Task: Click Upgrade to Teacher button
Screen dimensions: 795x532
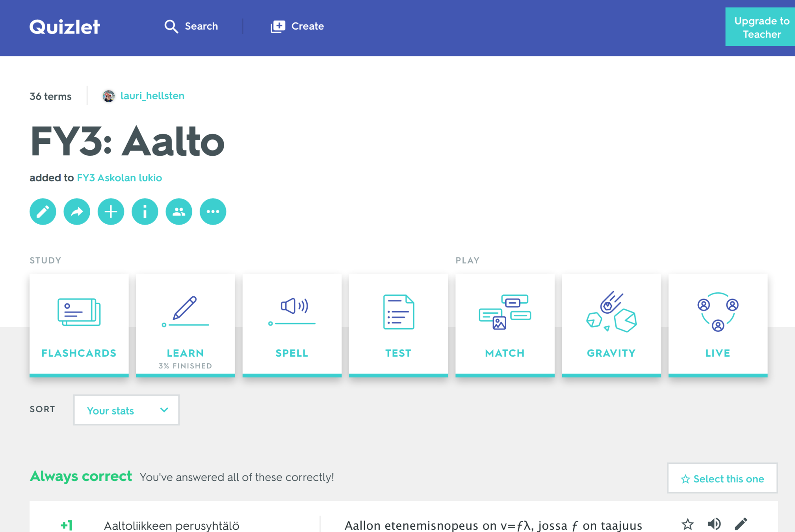Action: (761, 27)
